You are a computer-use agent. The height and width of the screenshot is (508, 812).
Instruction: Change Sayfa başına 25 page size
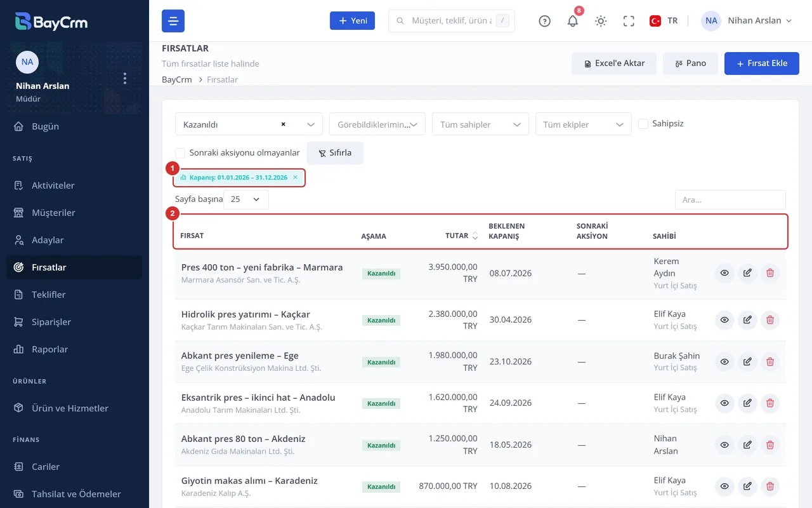(x=246, y=199)
